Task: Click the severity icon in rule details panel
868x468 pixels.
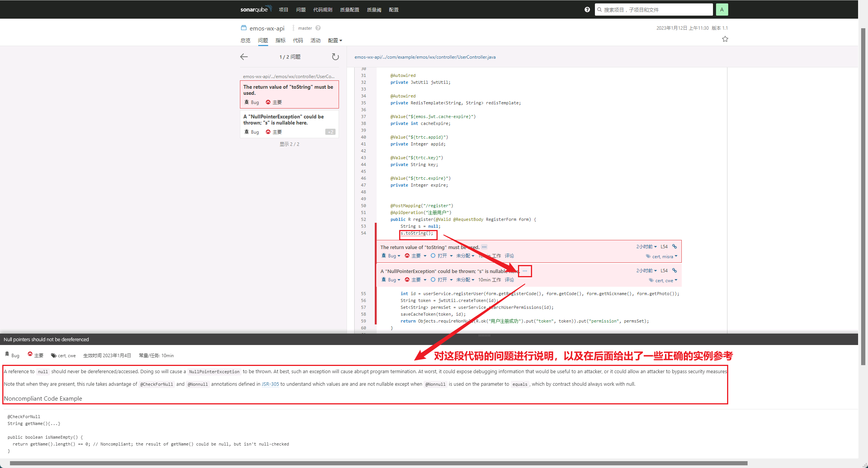Action: (x=30, y=354)
